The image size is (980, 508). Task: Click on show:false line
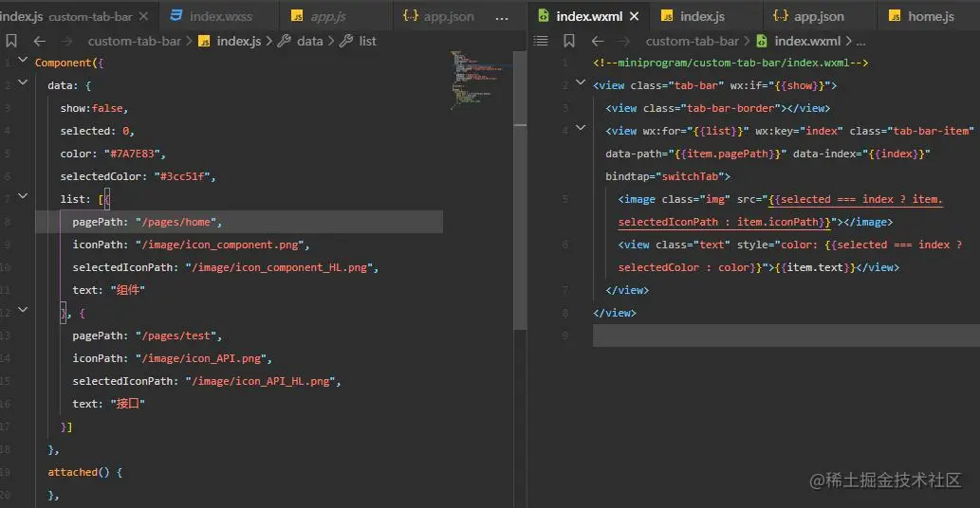[x=94, y=109]
